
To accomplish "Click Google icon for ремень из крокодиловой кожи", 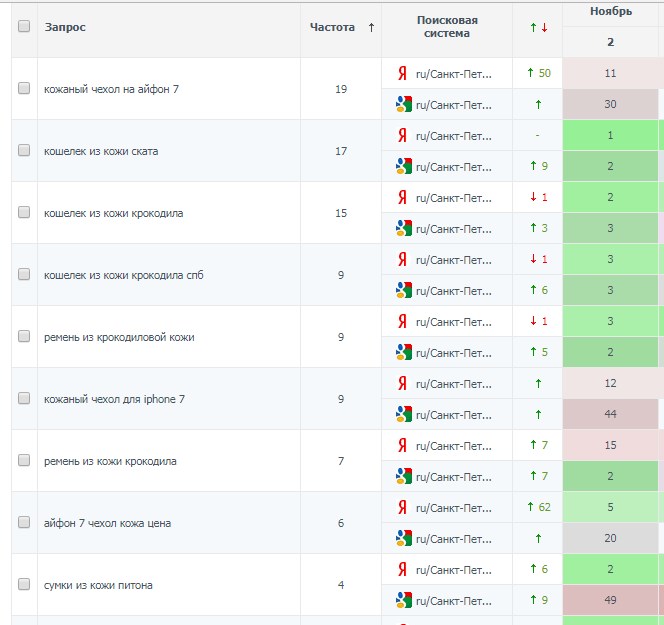I will pos(404,352).
